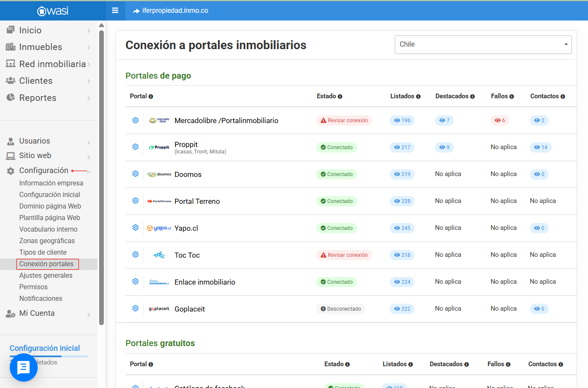Expand the Red inmobiliaria chevron
The height and width of the screenshot is (388, 588).
[89, 65]
